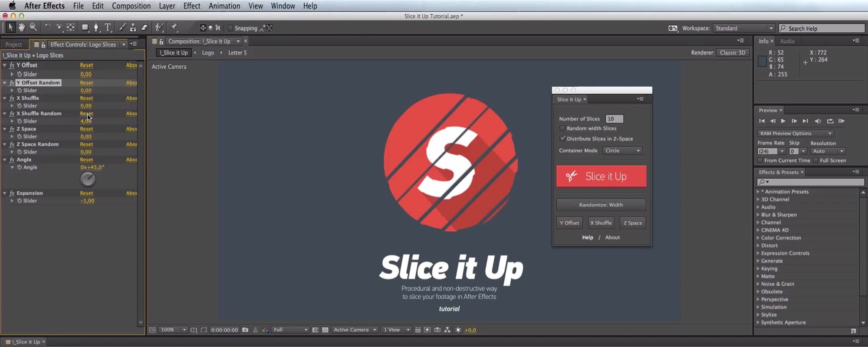Switch to the Audio tab

[x=787, y=41]
